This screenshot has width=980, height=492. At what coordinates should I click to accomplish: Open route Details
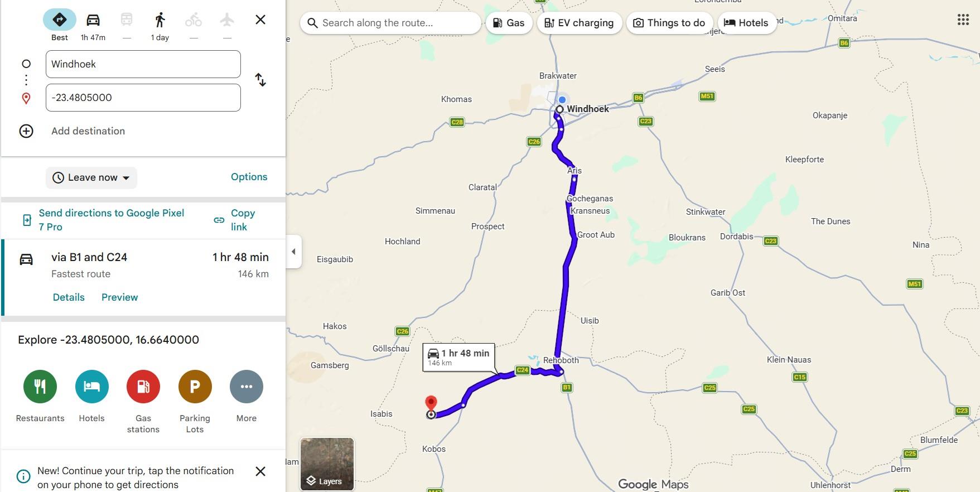tap(69, 297)
